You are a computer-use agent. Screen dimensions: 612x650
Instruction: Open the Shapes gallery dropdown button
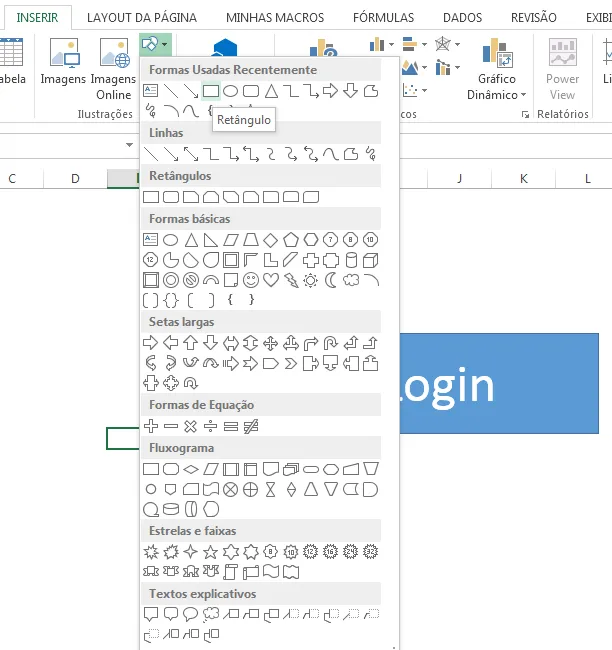pyautogui.click(x=155, y=44)
